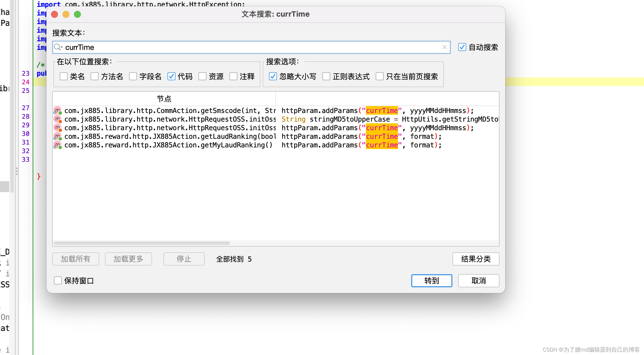Minimize the dialog with yellow button
This screenshot has height=355, width=644.
(66, 14)
